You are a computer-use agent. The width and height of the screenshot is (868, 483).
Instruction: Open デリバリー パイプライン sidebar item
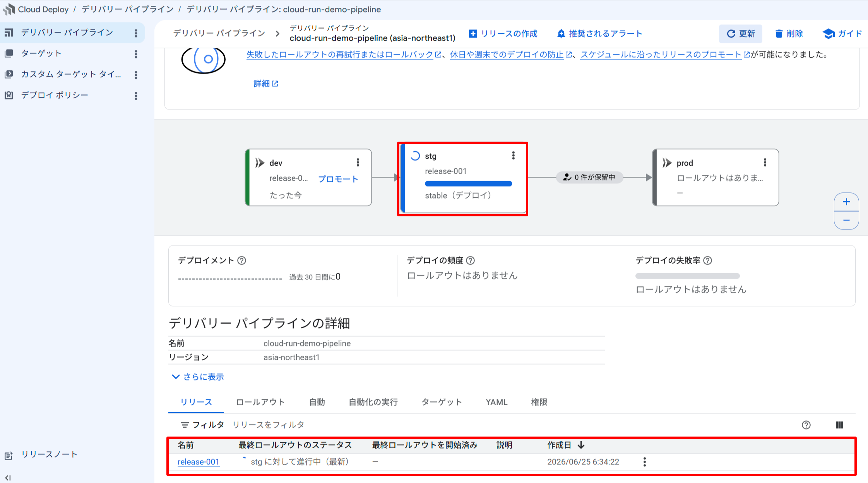[x=67, y=33]
